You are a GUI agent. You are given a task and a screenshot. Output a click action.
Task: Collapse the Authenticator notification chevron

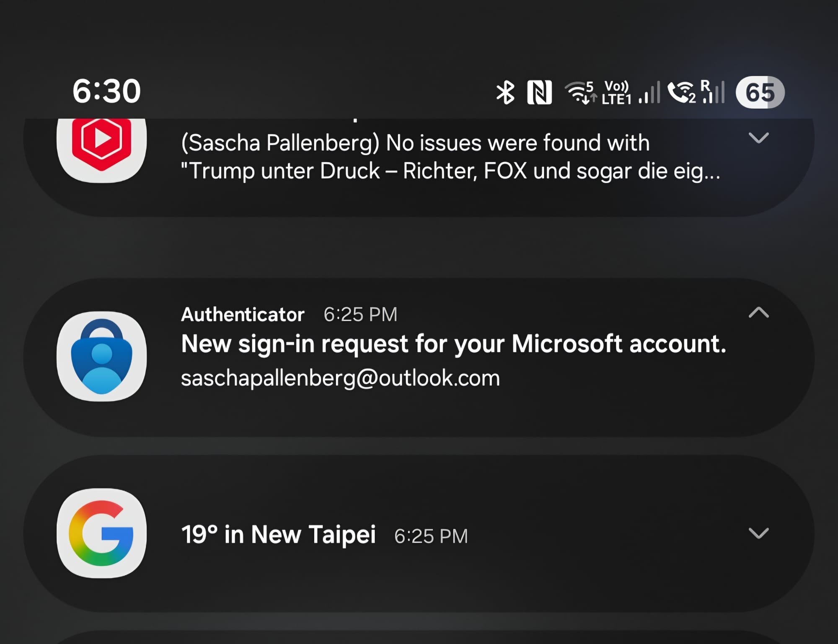pos(758,313)
